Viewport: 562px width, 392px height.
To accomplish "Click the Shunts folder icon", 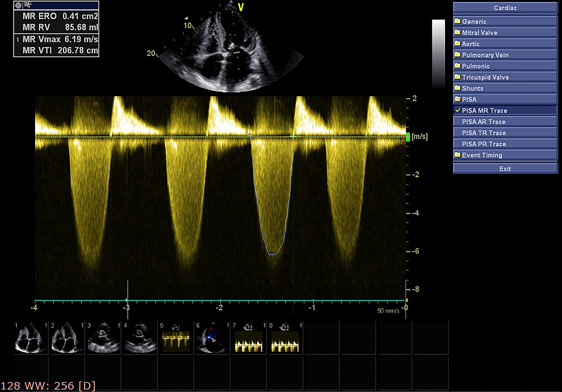I will [457, 88].
